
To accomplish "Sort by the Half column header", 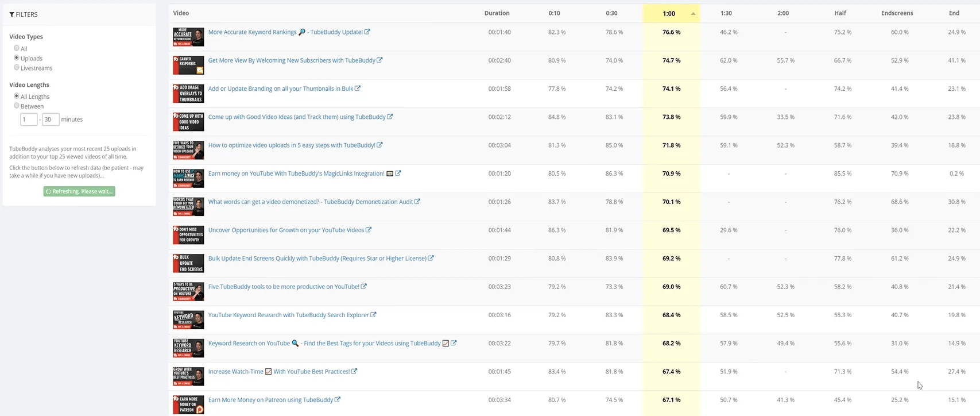I will [x=840, y=13].
